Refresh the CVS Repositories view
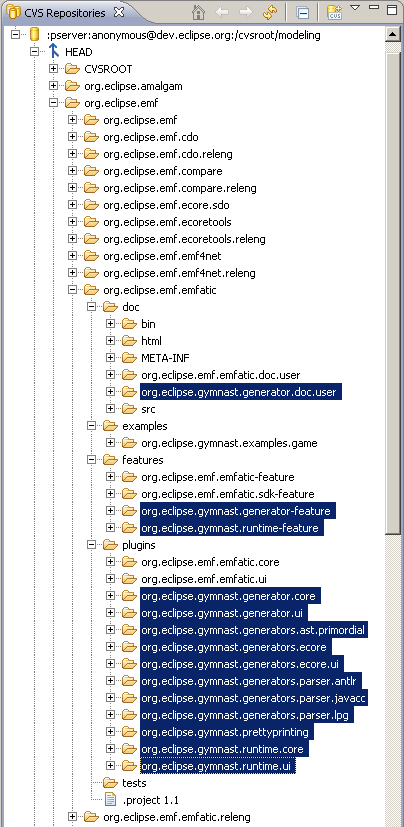The height and width of the screenshot is (827, 404). [271, 13]
